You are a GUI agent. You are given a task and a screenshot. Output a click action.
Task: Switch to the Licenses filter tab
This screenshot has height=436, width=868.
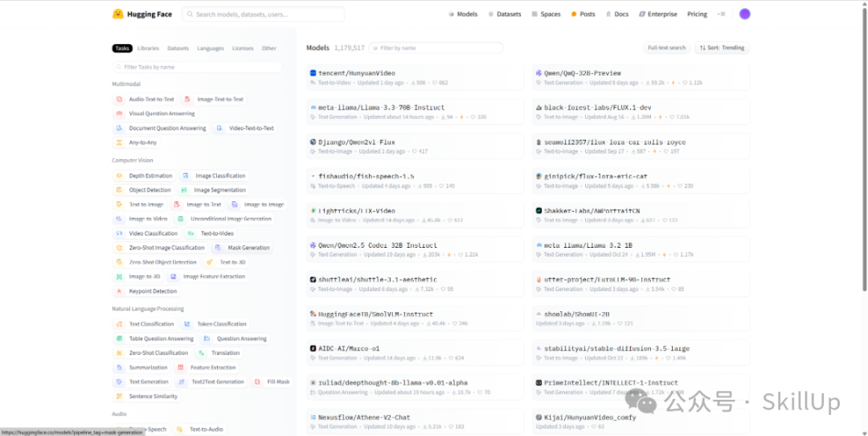pyautogui.click(x=243, y=48)
